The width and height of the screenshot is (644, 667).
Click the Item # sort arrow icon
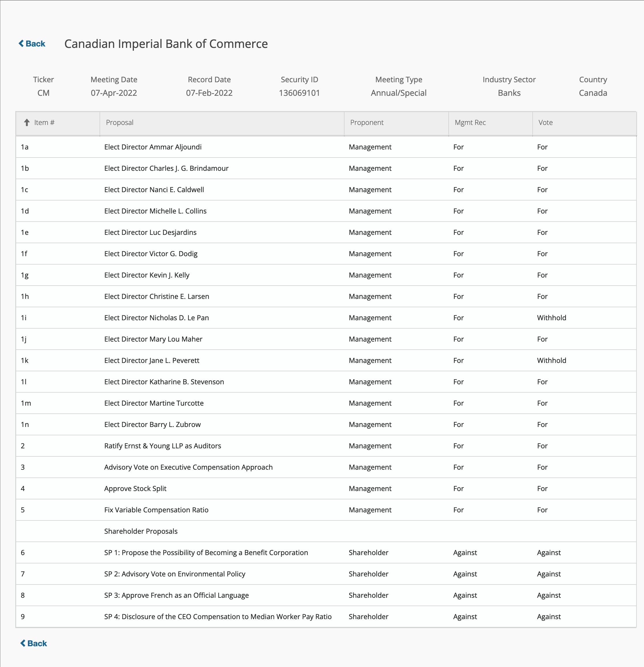click(27, 123)
